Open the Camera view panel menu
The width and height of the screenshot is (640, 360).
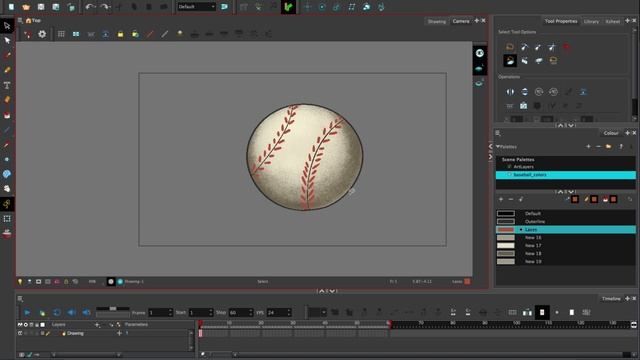click(x=20, y=20)
